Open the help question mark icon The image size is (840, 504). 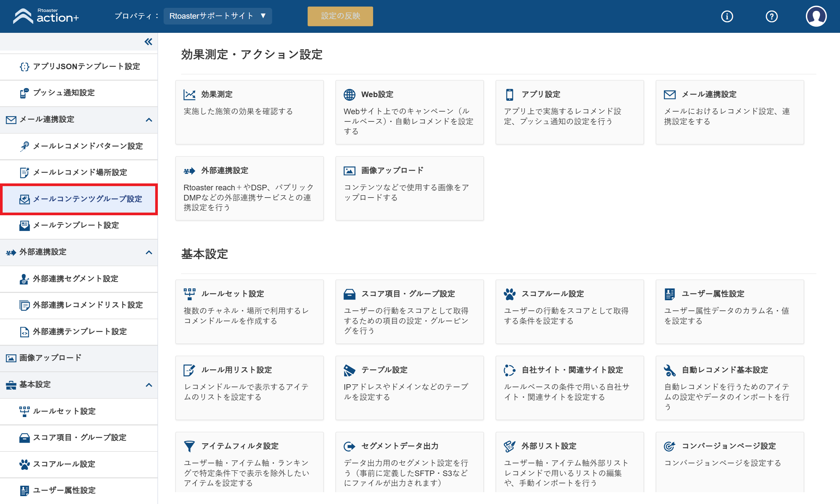[771, 16]
